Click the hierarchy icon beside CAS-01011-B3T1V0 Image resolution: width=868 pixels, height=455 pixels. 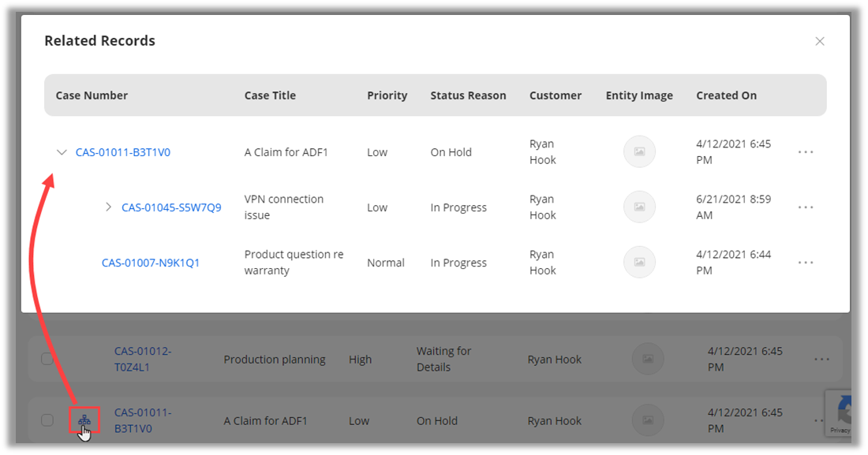pyautogui.click(x=84, y=421)
